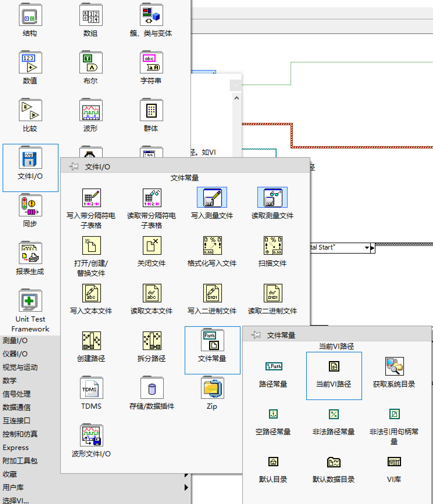Open the 布尔 (Boolean) palette

pos(91,63)
